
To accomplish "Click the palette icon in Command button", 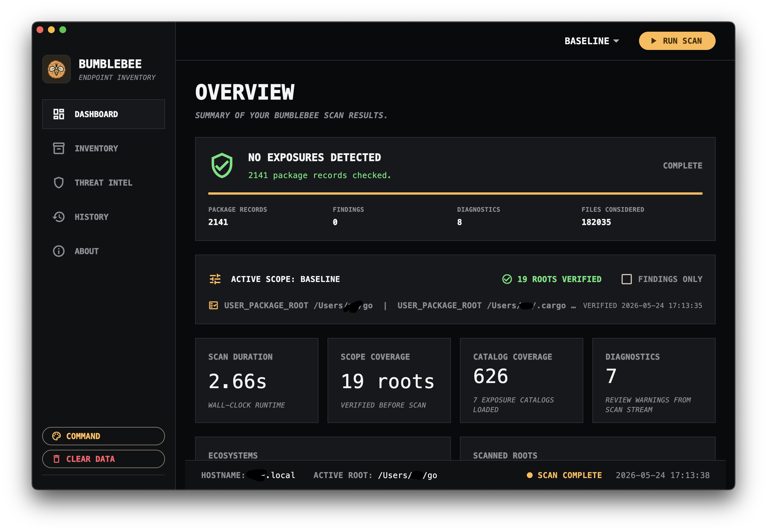I will (x=56, y=436).
